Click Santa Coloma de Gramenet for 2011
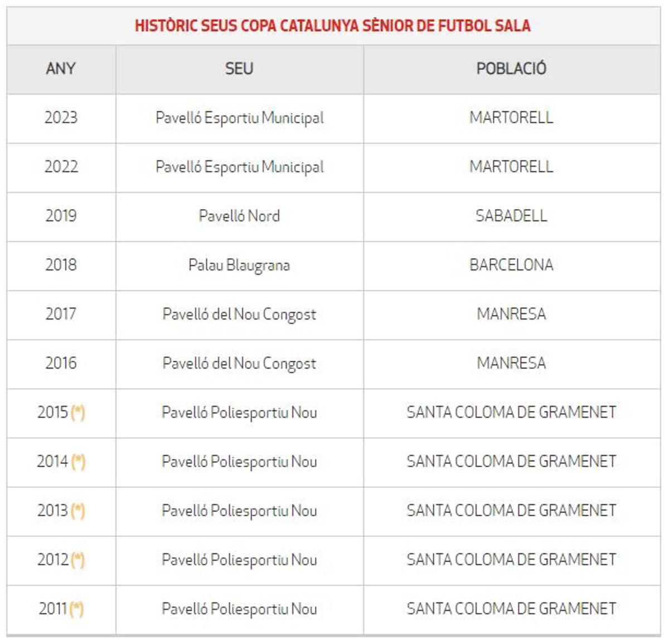The width and height of the screenshot is (669, 644). (x=511, y=609)
